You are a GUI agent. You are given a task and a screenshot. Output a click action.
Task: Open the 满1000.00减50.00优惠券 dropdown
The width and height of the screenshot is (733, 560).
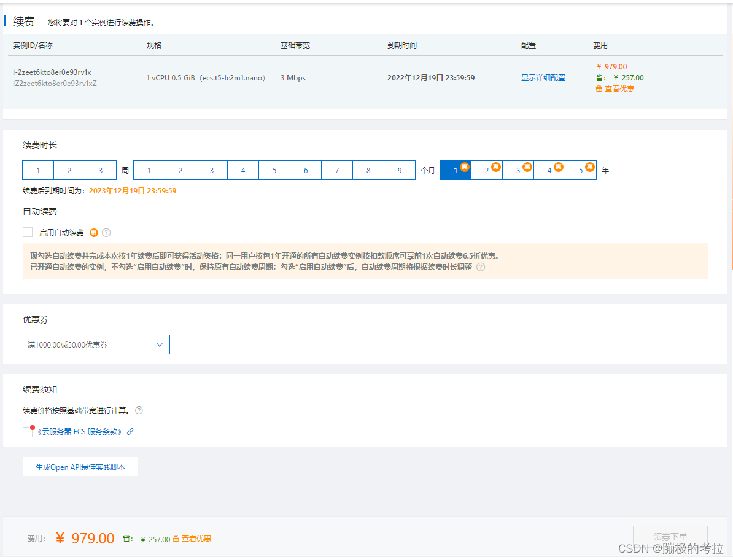96,344
